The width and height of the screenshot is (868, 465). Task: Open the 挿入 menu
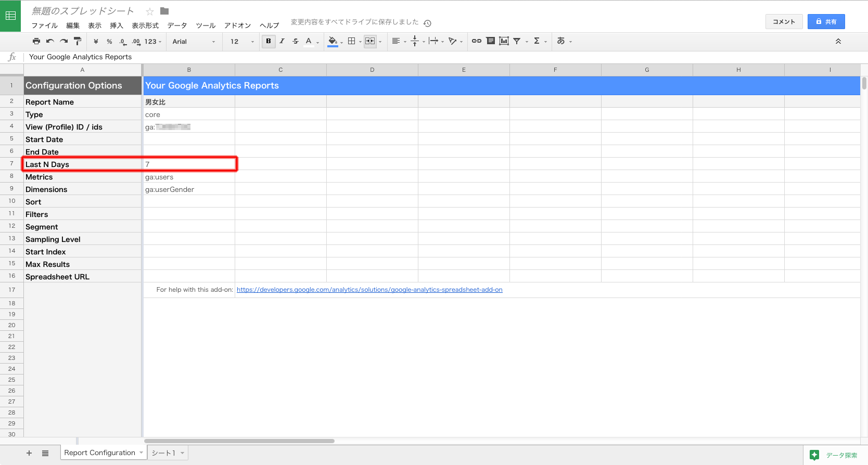117,25
